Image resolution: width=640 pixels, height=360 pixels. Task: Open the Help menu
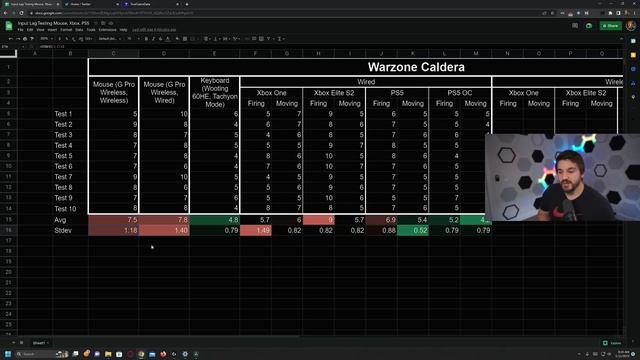click(x=123, y=30)
